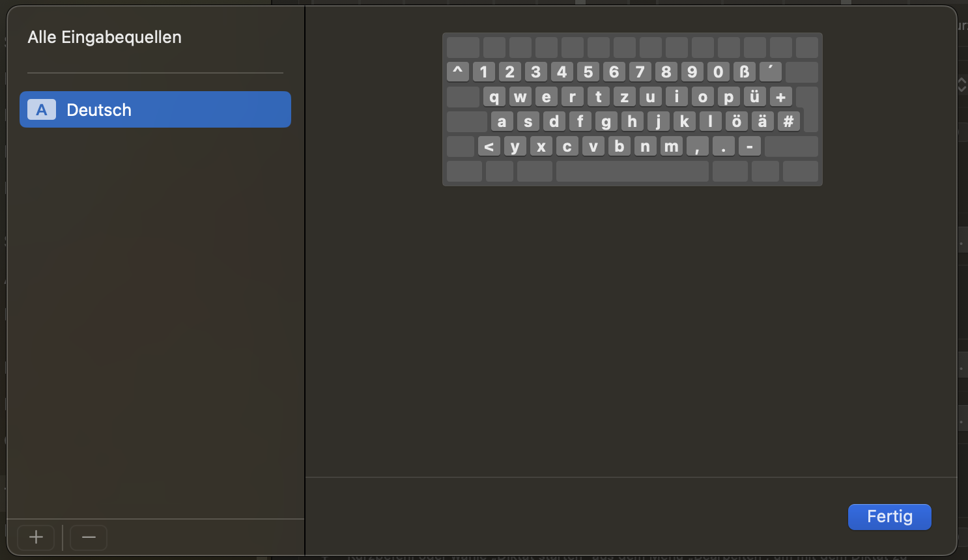Click the + key next to ü
968x560 pixels.
coord(780,97)
